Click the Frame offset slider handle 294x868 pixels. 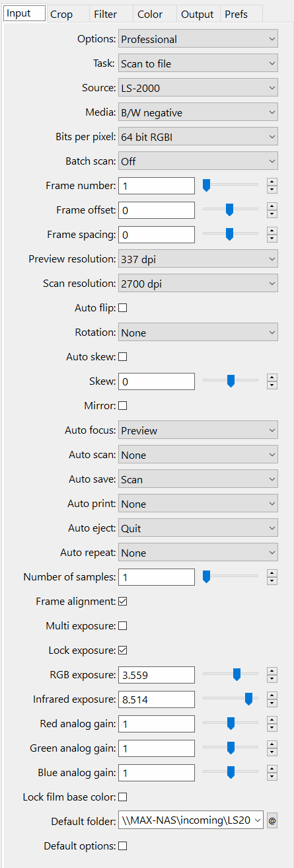pyautogui.click(x=230, y=210)
